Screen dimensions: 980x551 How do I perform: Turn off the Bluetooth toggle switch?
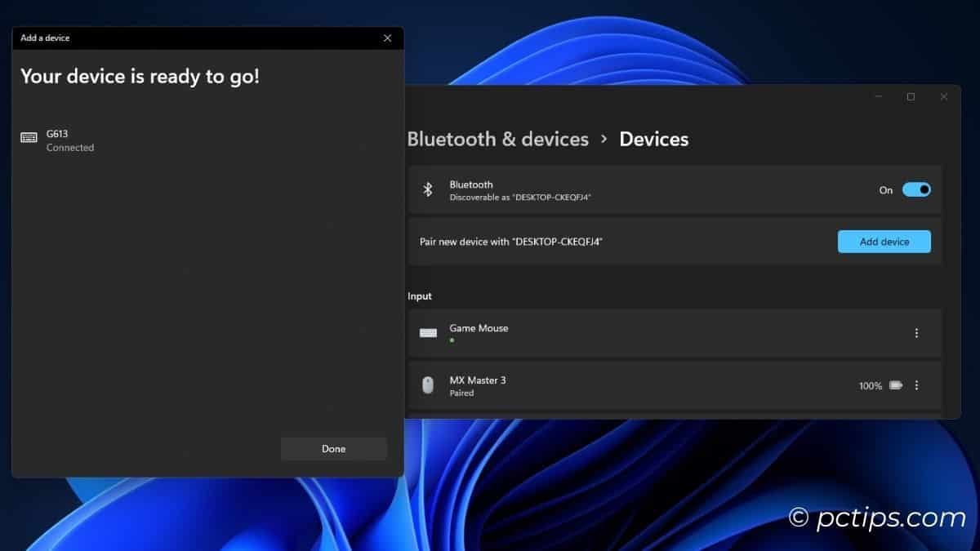[x=916, y=189]
